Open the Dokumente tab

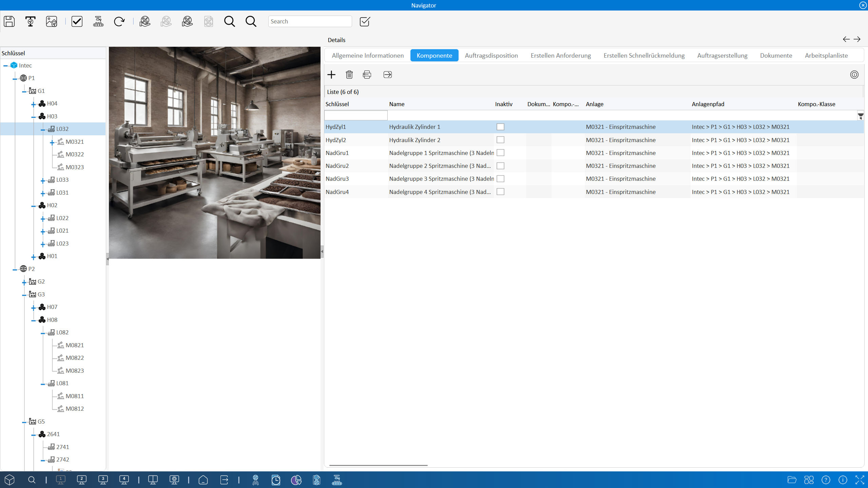coord(776,55)
